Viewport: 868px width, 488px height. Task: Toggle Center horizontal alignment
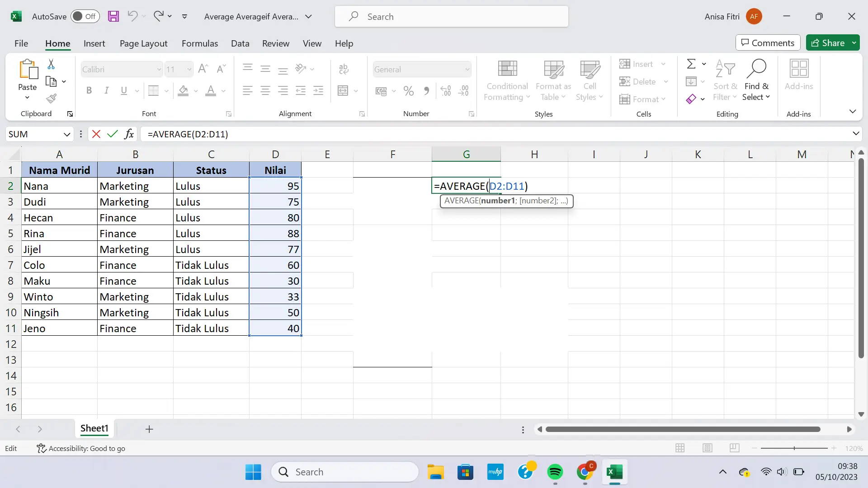[x=265, y=91]
